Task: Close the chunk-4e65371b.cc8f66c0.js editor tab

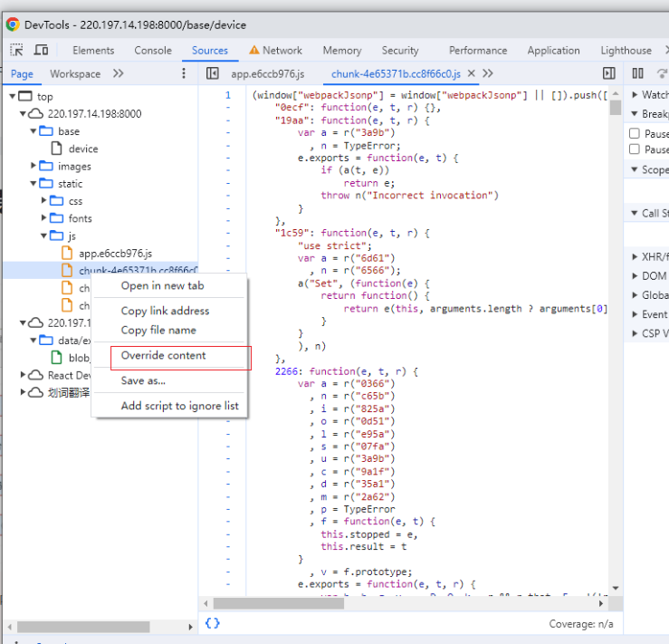Action: pyautogui.click(x=472, y=73)
